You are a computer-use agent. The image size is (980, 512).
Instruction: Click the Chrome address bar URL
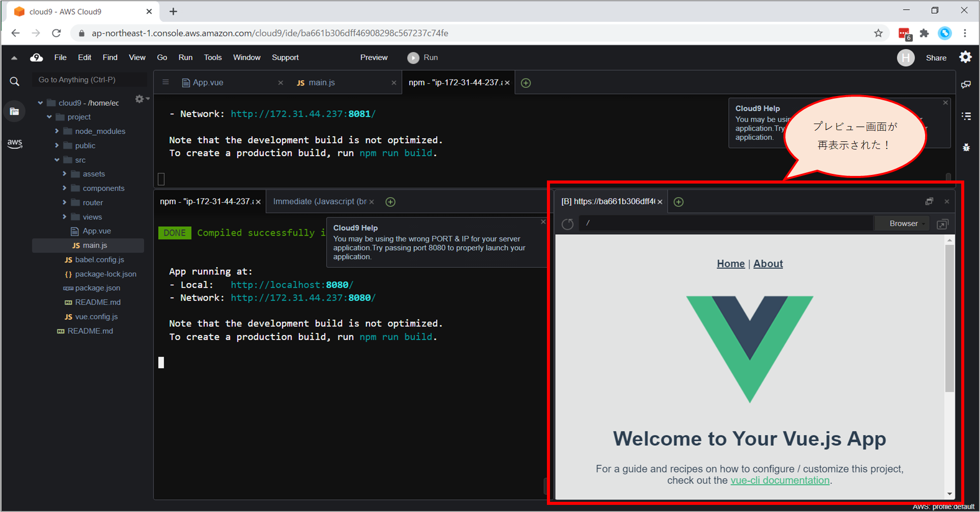[270, 34]
